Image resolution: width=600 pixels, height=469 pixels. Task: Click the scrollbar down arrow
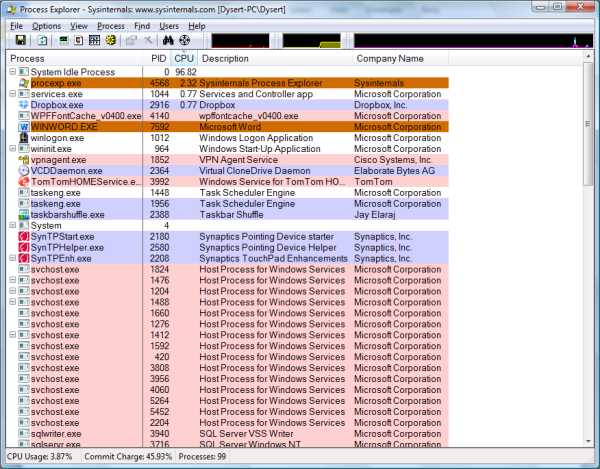pos(588,441)
